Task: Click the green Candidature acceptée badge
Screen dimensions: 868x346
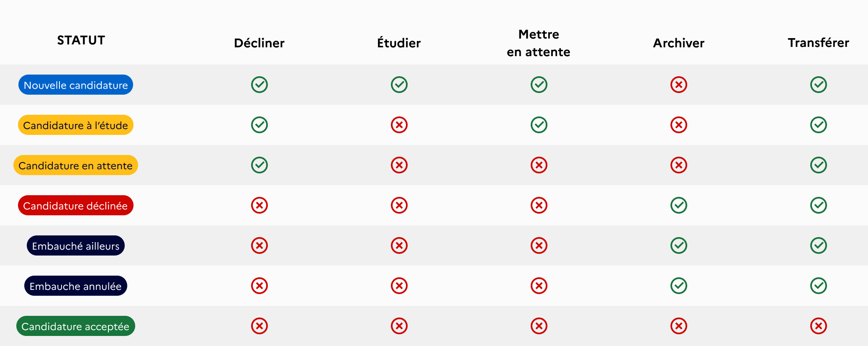Action: tap(76, 326)
